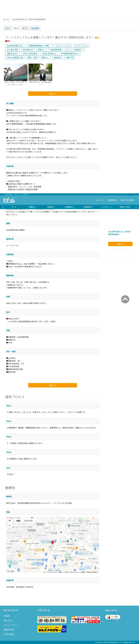Click the ログイン link in header
The image size is (139, 644).
click(100, 200)
